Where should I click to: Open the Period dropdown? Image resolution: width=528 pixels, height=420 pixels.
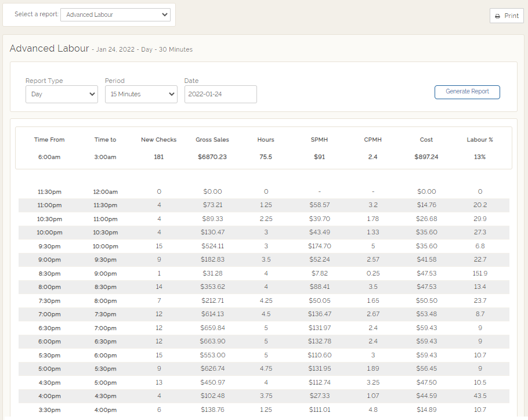tap(141, 94)
